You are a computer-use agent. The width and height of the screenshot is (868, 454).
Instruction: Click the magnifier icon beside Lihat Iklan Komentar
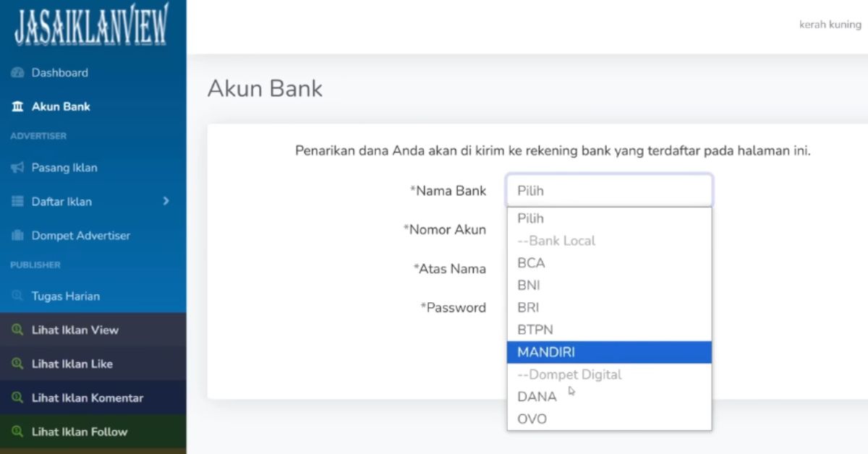pos(17,398)
